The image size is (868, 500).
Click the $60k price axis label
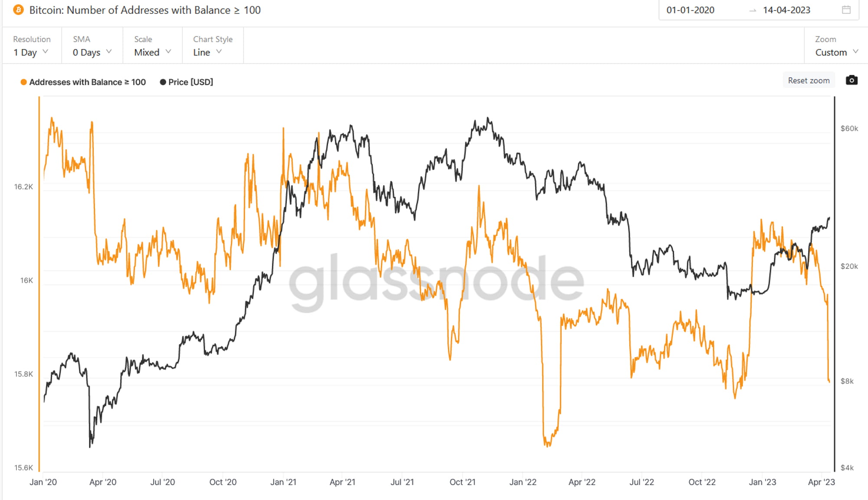(849, 129)
